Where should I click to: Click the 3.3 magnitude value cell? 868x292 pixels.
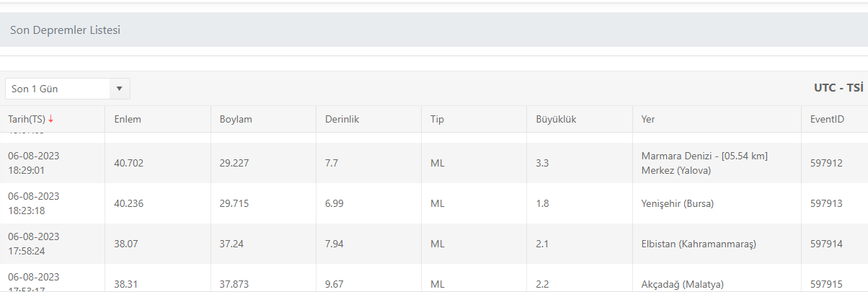pos(542,163)
